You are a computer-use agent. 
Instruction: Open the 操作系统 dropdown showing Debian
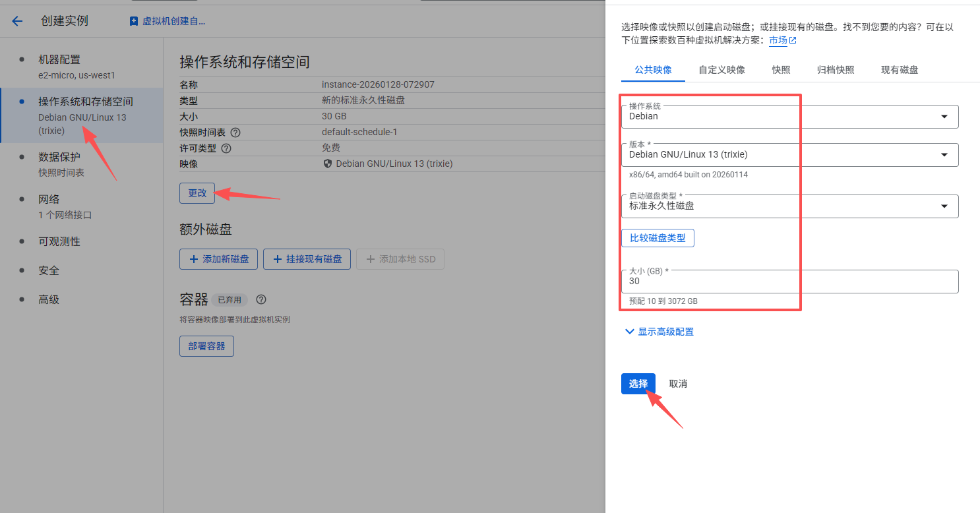coord(789,117)
